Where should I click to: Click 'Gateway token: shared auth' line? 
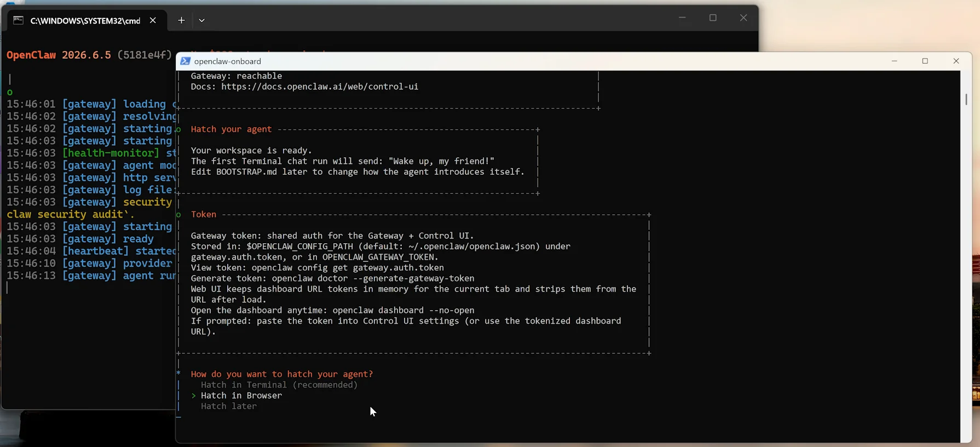click(332, 236)
